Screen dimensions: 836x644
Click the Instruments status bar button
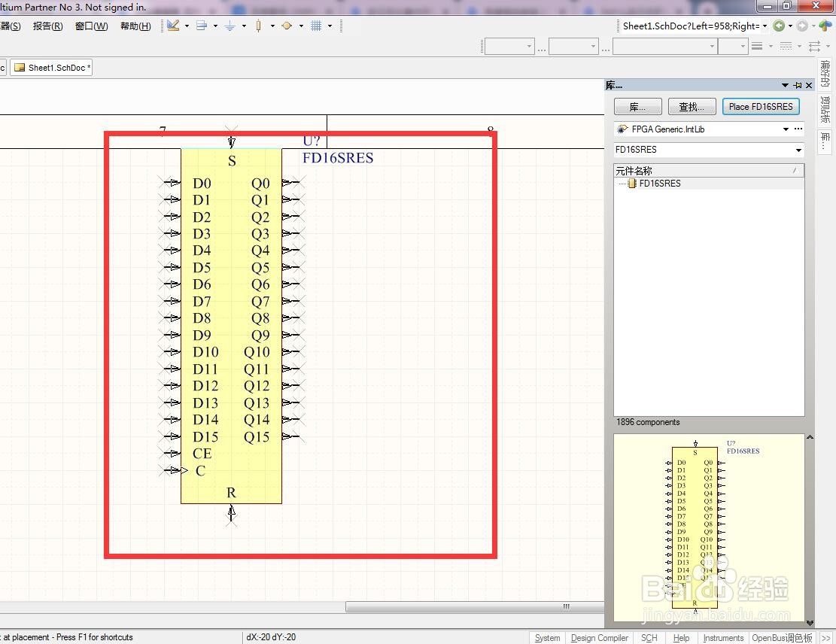[723, 637]
